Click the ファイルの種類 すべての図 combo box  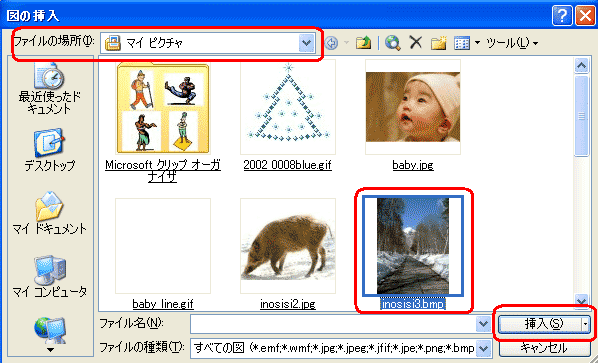tap(341, 348)
